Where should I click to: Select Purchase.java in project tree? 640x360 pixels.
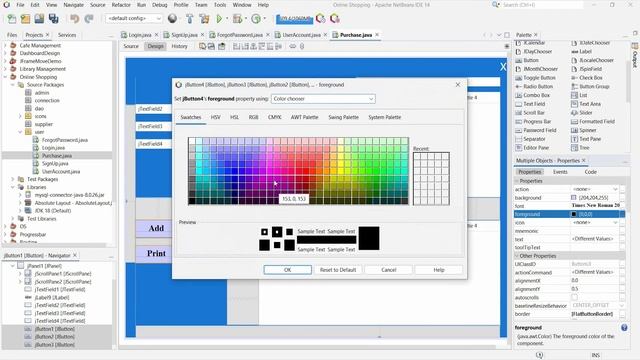click(x=57, y=156)
